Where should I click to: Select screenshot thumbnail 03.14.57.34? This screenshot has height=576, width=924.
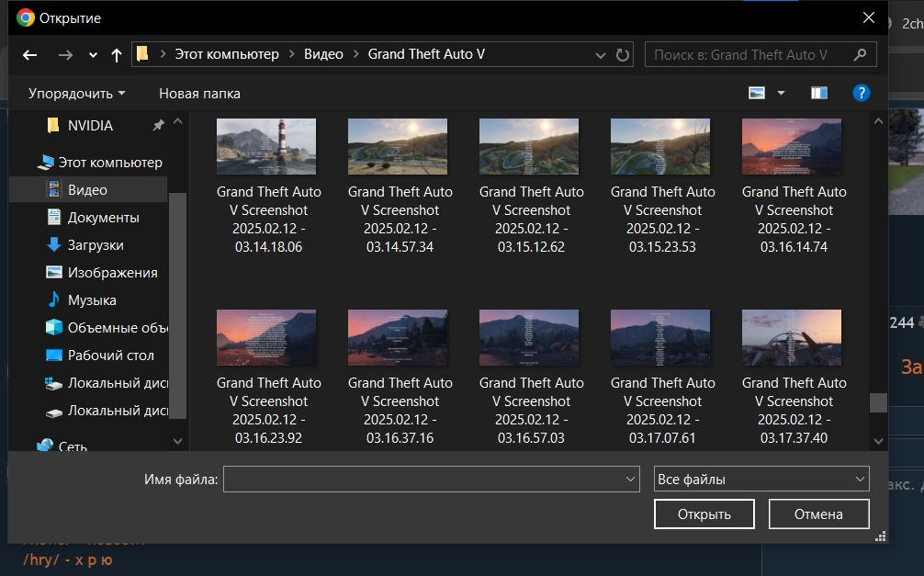pos(398,146)
